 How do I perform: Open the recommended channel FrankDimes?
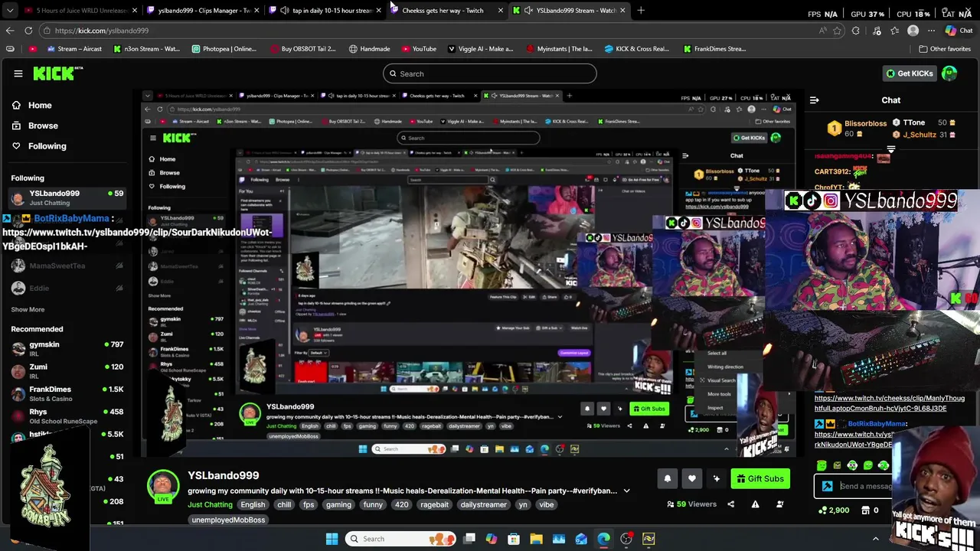point(67,393)
